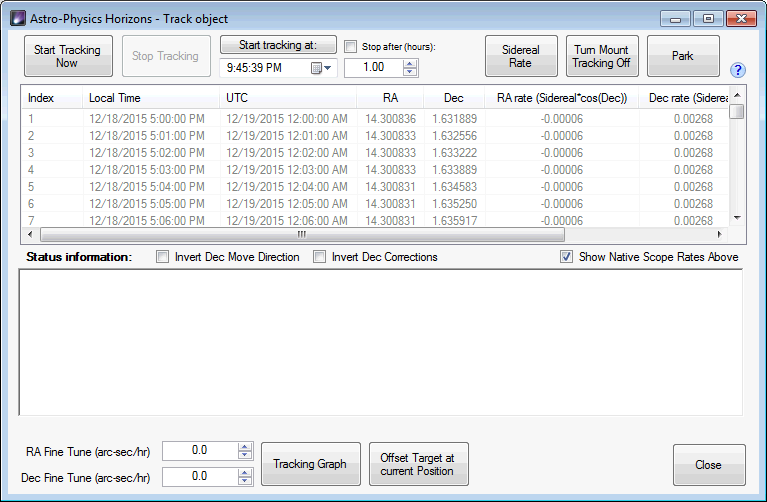The image size is (767, 502).
Task: Maximize the Horizons Track object window
Action: 708,19
